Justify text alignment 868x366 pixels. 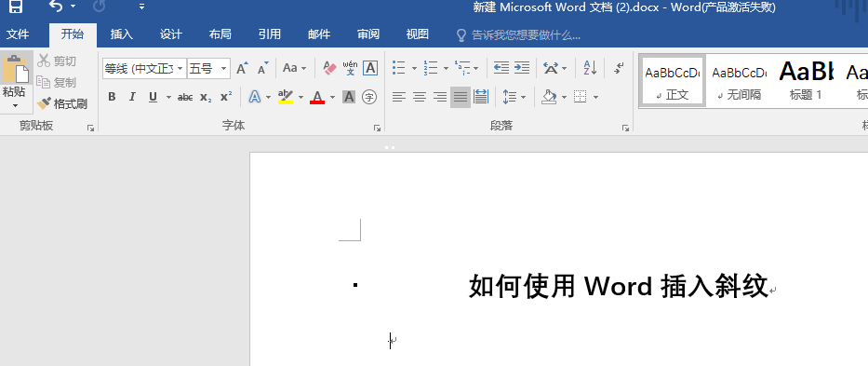460,97
